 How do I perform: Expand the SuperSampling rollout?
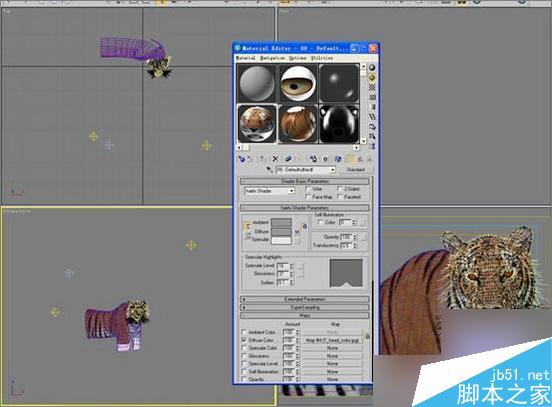coord(305,308)
